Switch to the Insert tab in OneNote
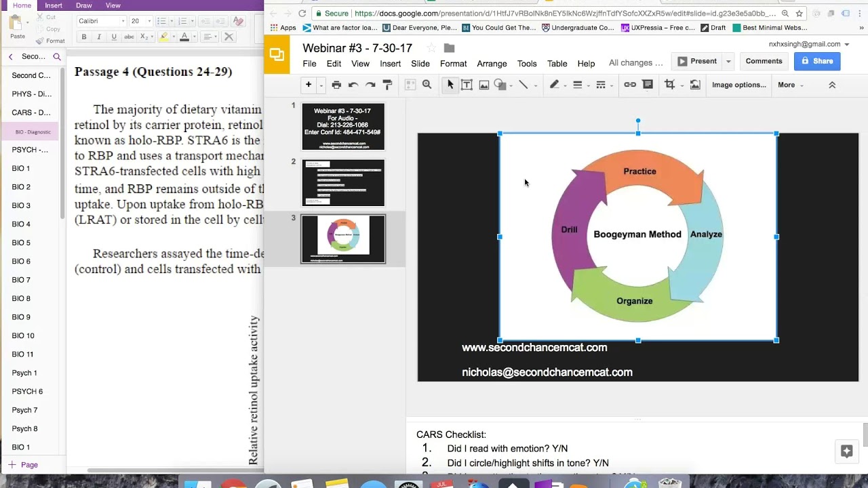 [54, 5]
